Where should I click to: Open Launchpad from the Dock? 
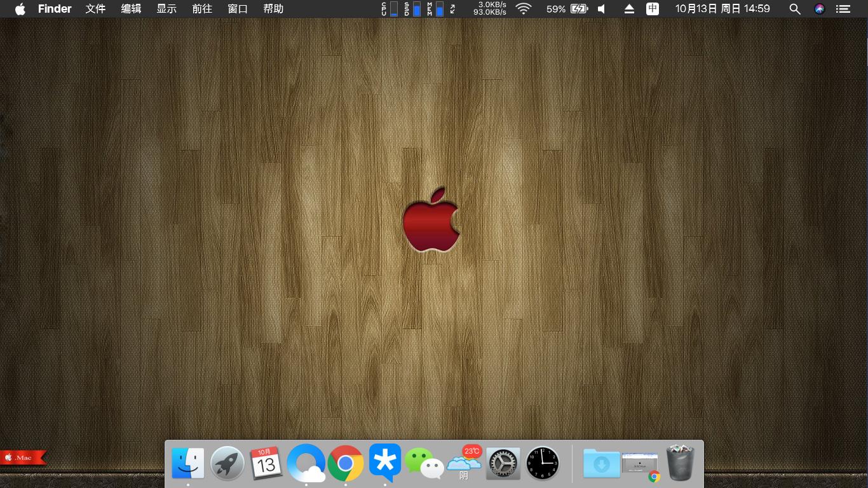(x=227, y=464)
